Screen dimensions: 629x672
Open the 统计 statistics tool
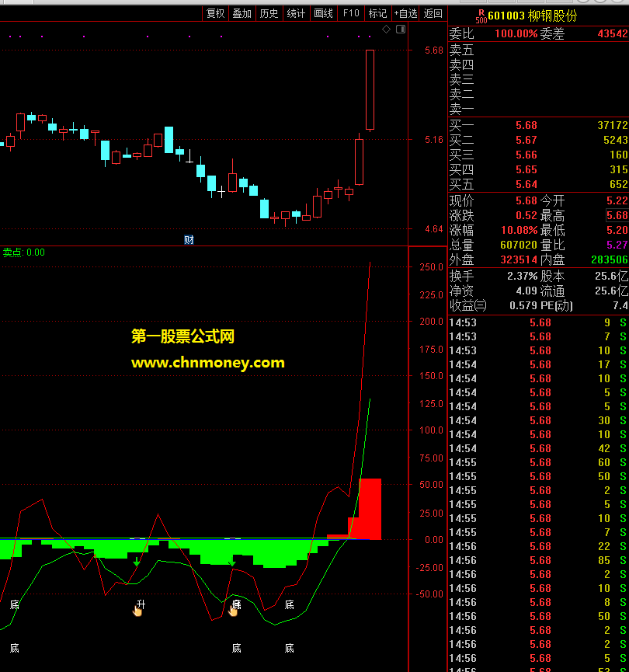[296, 14]
